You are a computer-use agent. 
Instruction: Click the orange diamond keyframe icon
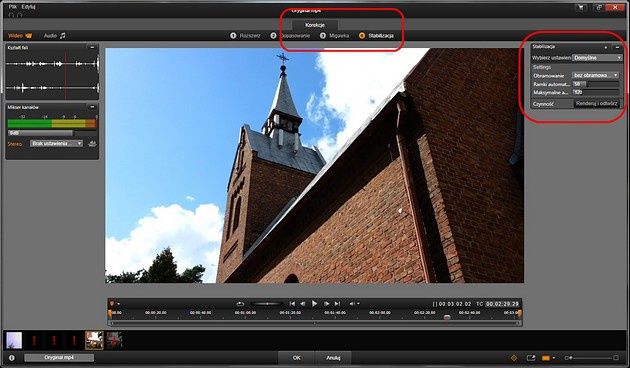click(514, 358)
